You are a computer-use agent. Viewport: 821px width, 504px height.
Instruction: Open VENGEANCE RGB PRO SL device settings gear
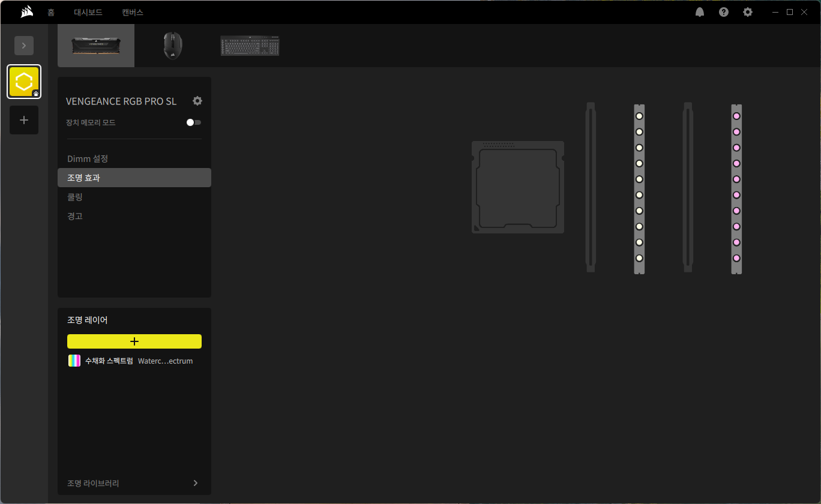point(197,101)
